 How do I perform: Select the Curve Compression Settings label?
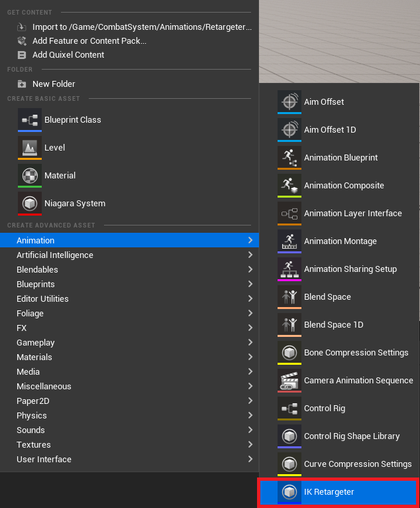(358, 464)
